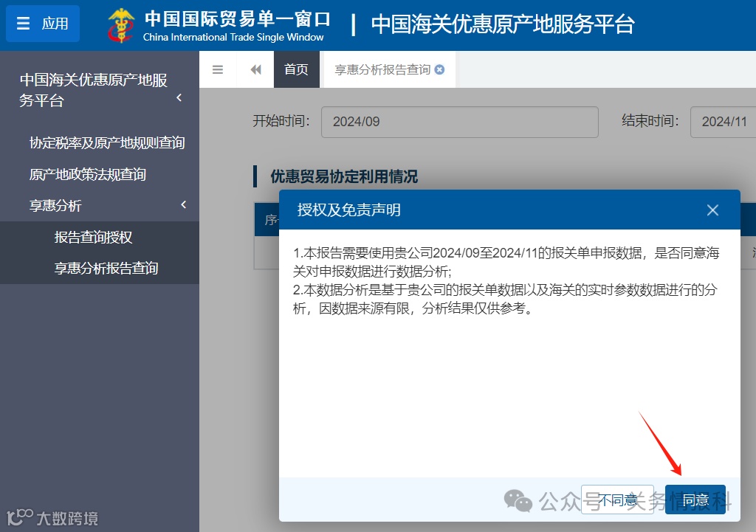Open 协定税率及原产地规则查询 in sidebar
Image resolution: width=756 pixels, height=532 pixels.
(x=107, y=142)
